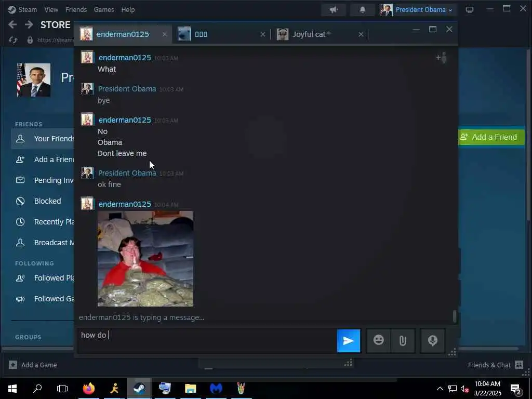Open Malwarebytes from the taskbar
532x399 pixels.
(216, 389)
